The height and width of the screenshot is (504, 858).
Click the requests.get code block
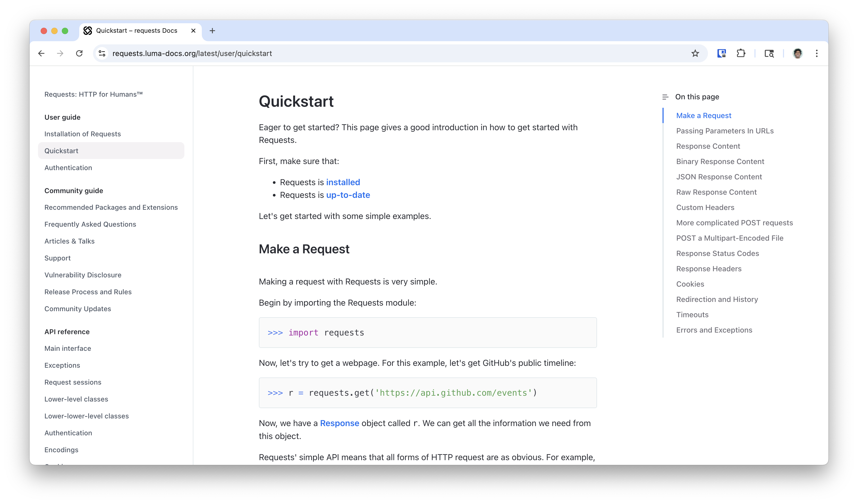[428, 393]
